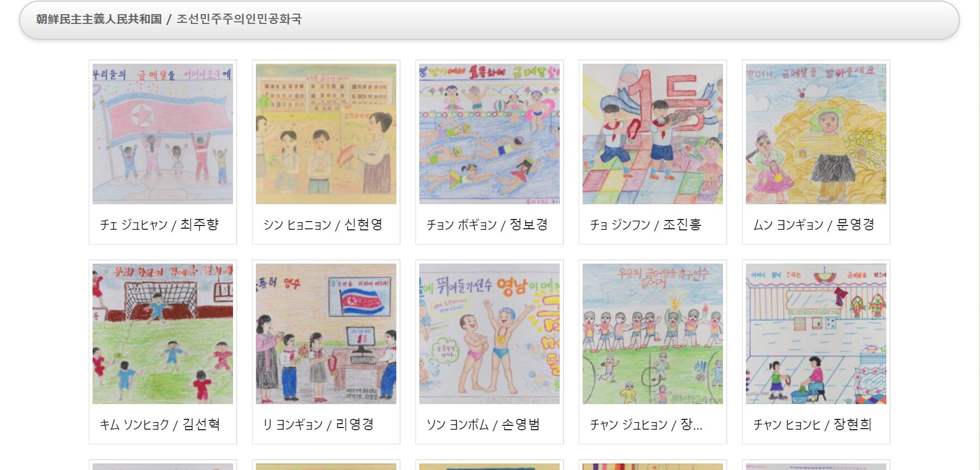Click the name caption ソン ヨンボム / 손영범
This screenshot has height=470, width=980.
pyautogui.click(x=483, y=424)
